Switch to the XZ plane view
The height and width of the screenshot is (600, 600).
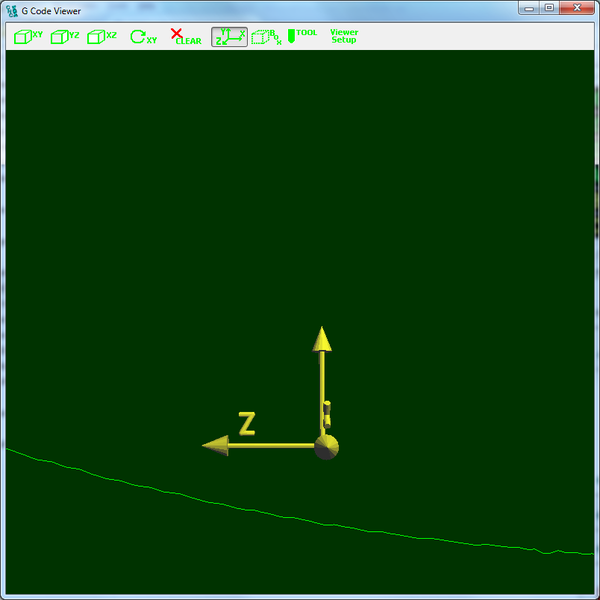click(102, 37)
